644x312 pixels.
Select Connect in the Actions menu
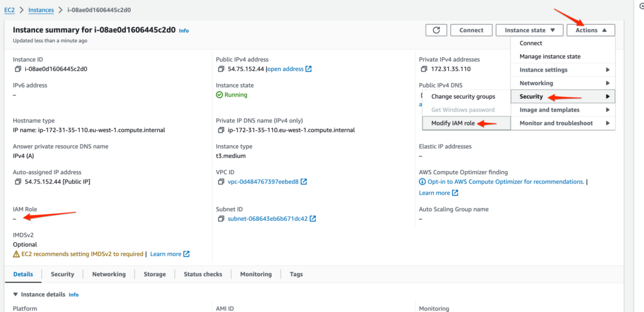tap(563, 43)
